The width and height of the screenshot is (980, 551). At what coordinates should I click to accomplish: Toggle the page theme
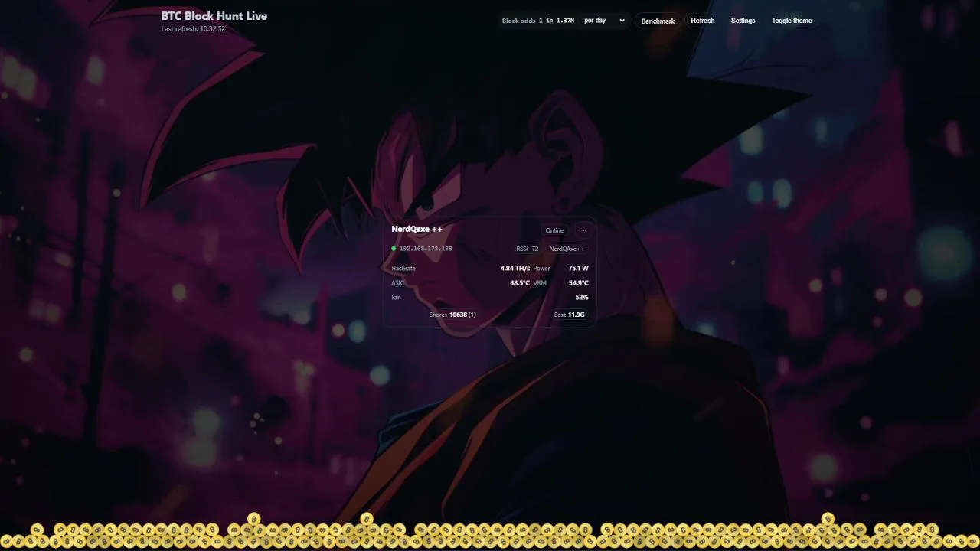[x=792, y=21]
